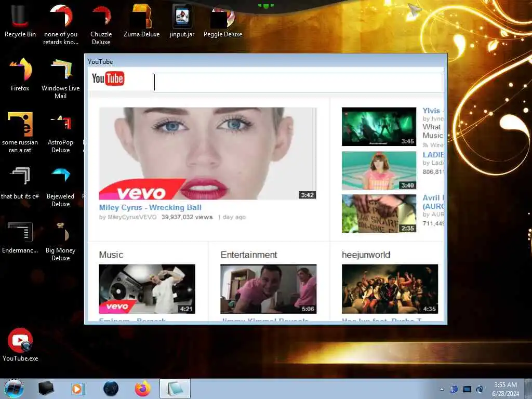Open the Miley Cyrus Wrecking Ball thumbnail
This screenshot has width=532, height=399.
(x=208, y=153)
